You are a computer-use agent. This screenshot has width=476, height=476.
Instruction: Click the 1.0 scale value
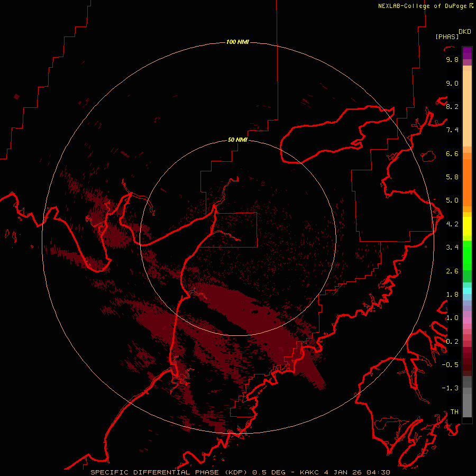tap(452, 318)
